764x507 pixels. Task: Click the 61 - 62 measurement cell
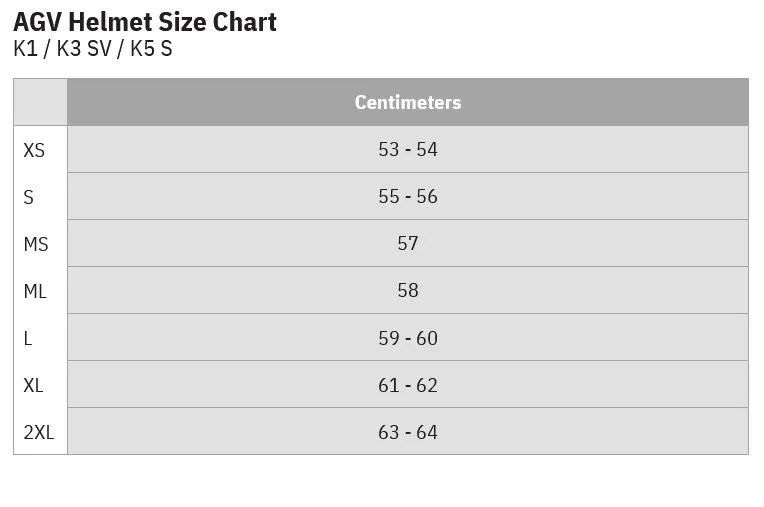tap(408, 385)
